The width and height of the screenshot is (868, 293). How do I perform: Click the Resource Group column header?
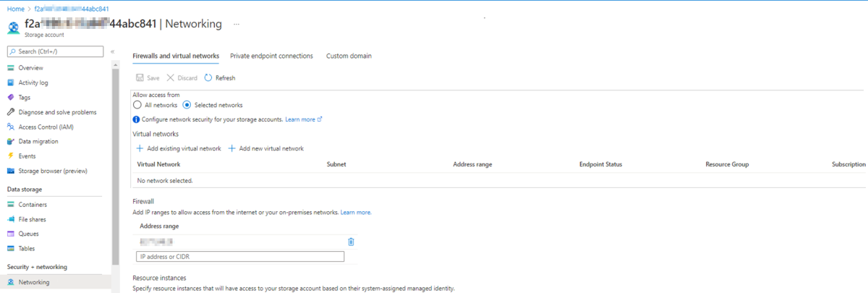click(727, 164)
